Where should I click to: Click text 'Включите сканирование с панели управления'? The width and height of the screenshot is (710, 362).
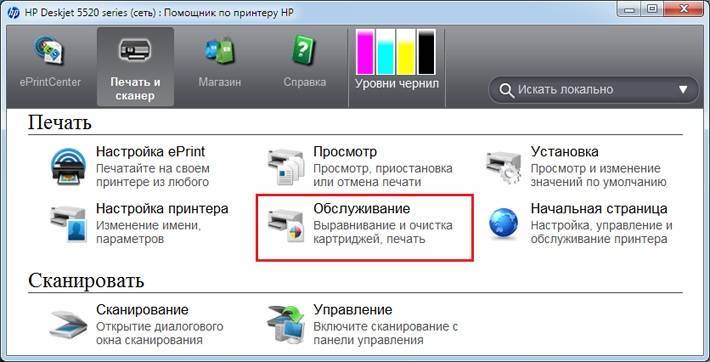point(386,333)
